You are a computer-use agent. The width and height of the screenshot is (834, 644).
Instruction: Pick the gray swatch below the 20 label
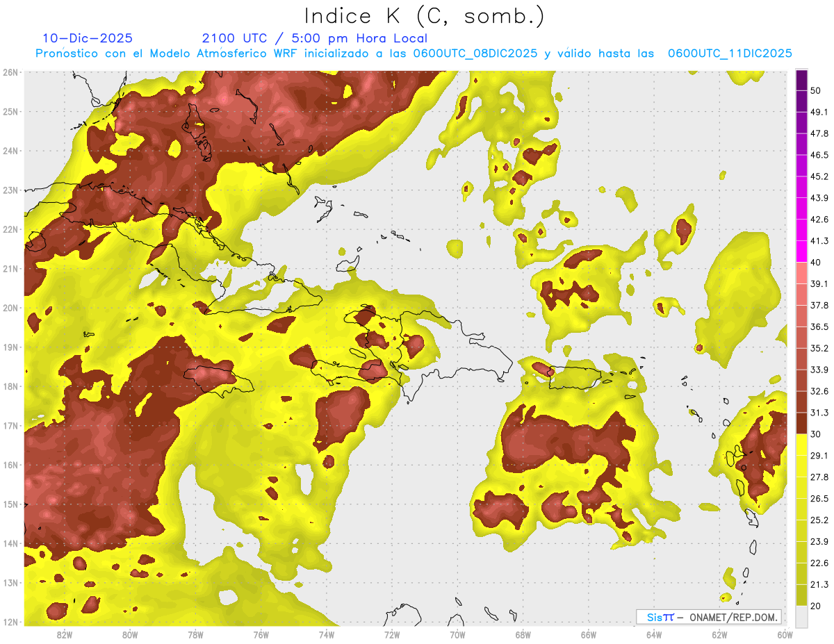tap(802, 616)
